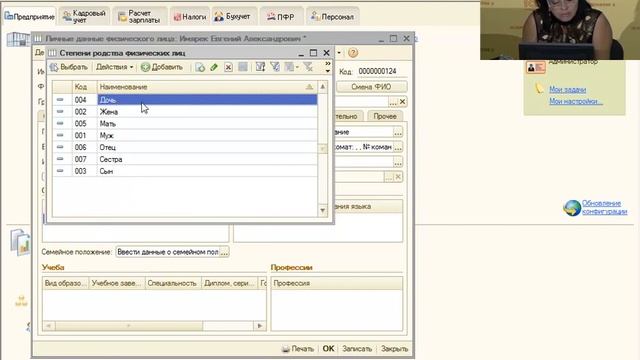Screen dimensions: 640x360
Task: Expand the toolbar overflow chevron
Action: pyautogui.click(x=328, y=67)
